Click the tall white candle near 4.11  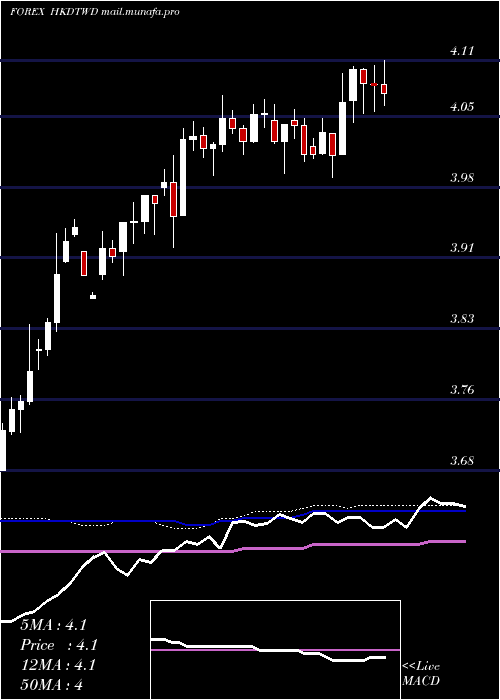pyautogui.click(x=353, y=85)
